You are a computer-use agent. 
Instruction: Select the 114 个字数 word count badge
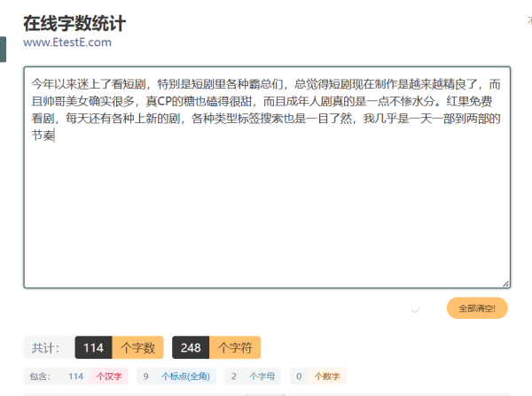click(x=119, y=347)
